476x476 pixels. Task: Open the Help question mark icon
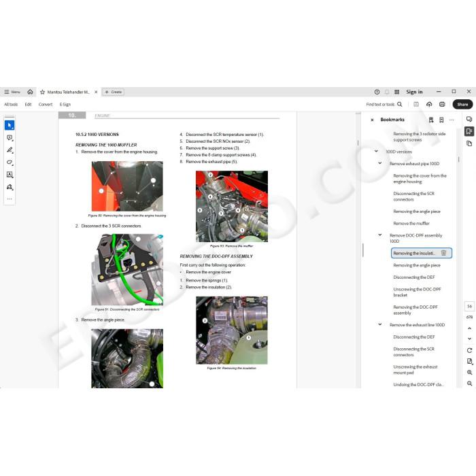[377, 92]
